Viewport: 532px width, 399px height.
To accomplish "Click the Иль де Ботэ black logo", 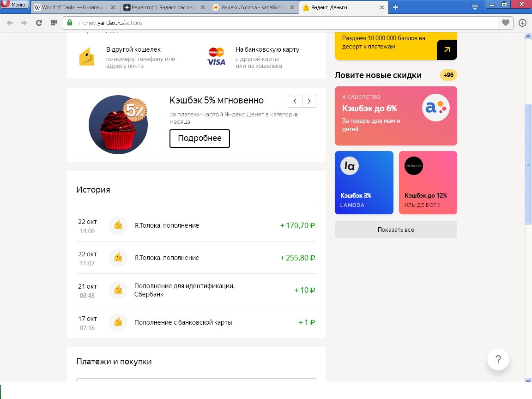I will click(x=414, y=166).
